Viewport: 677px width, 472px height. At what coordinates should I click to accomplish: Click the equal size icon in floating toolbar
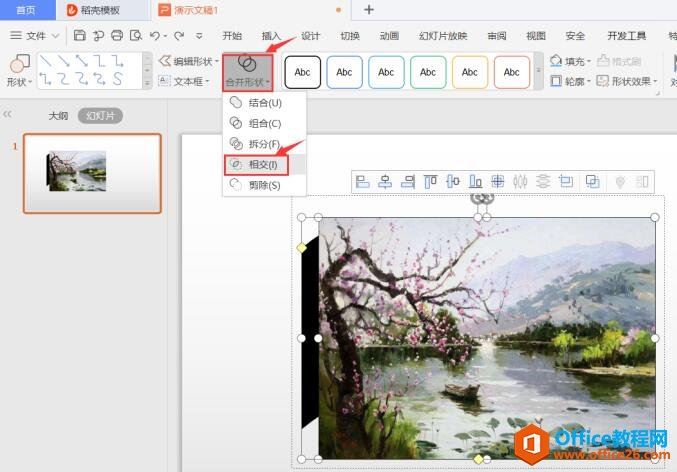tap(566, 182)
